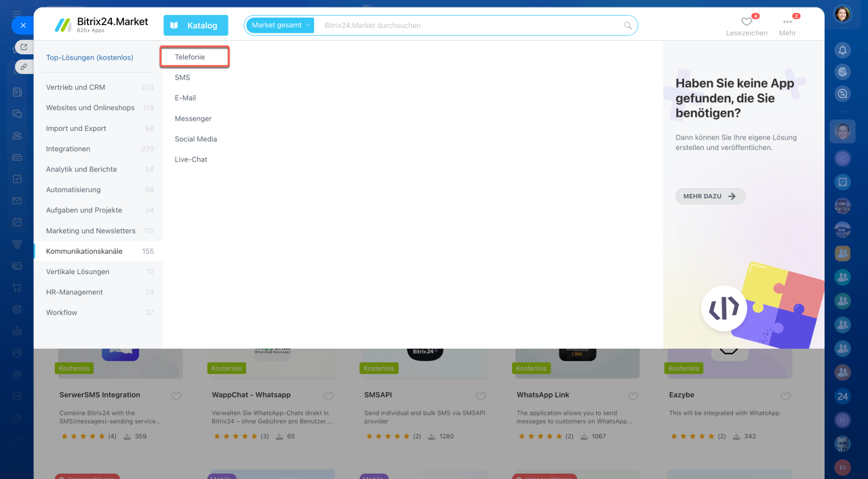Open shopping cart icon in left sidebar
Image resolution: width=868 pixels, height=479 pixels.
tap(17, 287)
